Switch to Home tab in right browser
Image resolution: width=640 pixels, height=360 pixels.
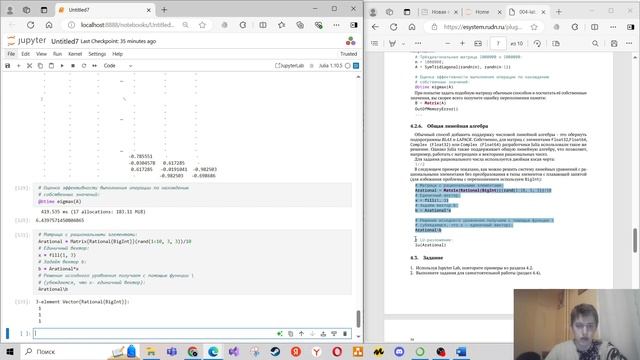pyautogui.click(x=482, y=12)
